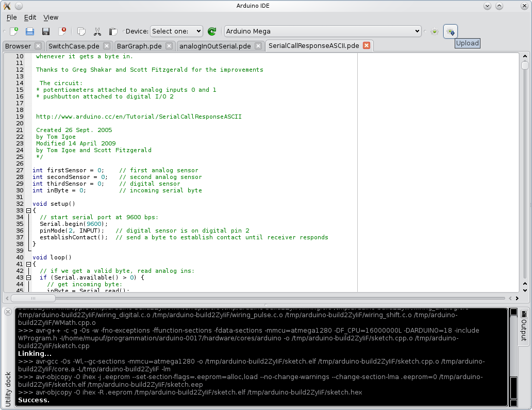The image size is (532, 410).
Task: Collapse the if-block fold on line 43
Action: [28, 277]
